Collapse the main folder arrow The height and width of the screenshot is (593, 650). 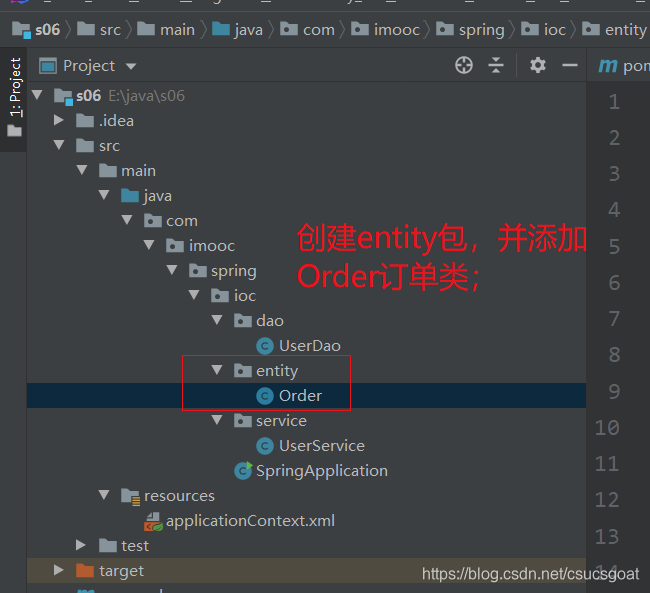[x=82, y=170]
